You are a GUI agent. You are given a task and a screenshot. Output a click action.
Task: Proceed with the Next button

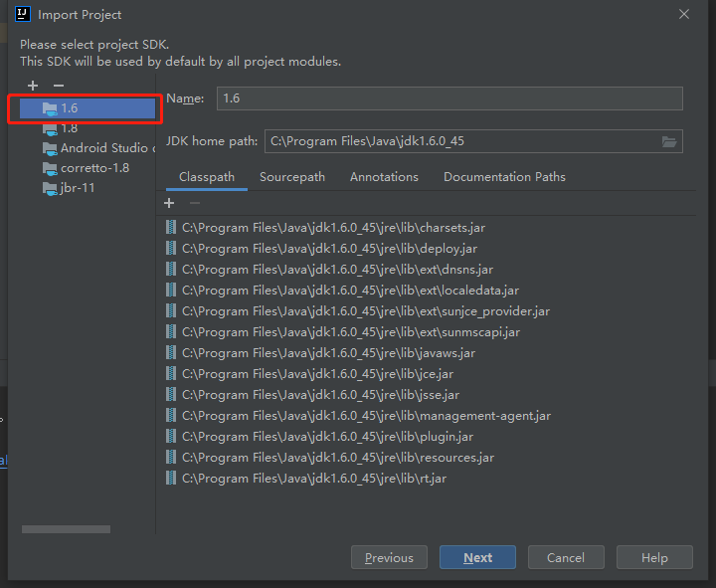[477, 557]
